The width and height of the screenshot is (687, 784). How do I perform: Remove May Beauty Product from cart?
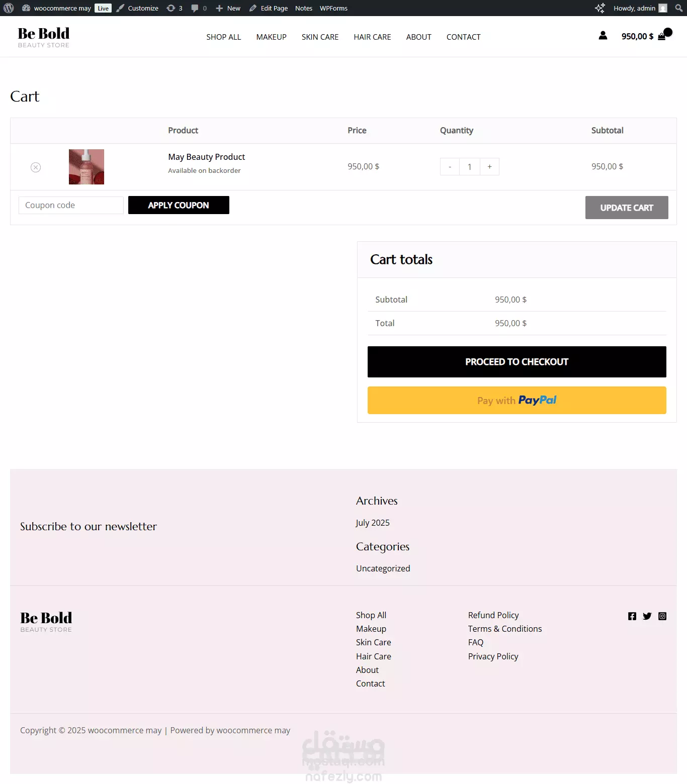(x=36, y=167)
